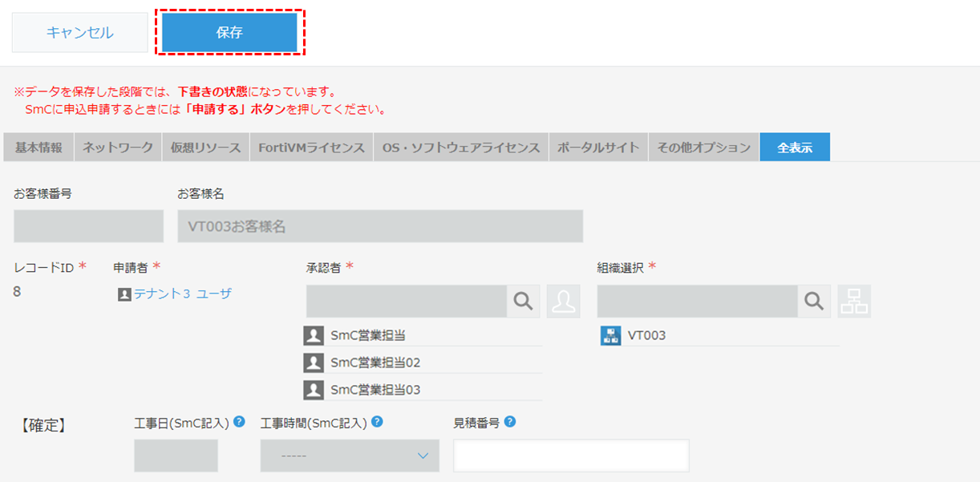Select the 全表示 tab
The height and width of the screenshot is (482, 980).
pyautogui.click(x=795, y=148)
